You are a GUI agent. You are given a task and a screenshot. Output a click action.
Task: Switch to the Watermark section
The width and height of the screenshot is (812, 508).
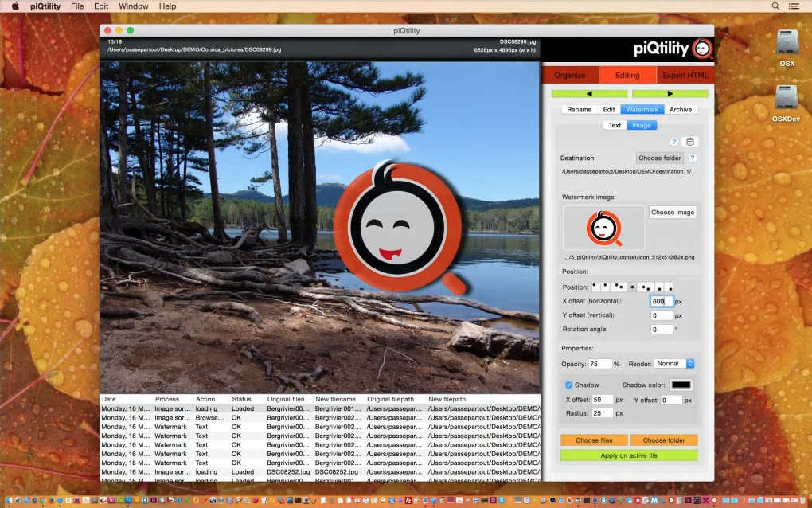tap(642, 109)
